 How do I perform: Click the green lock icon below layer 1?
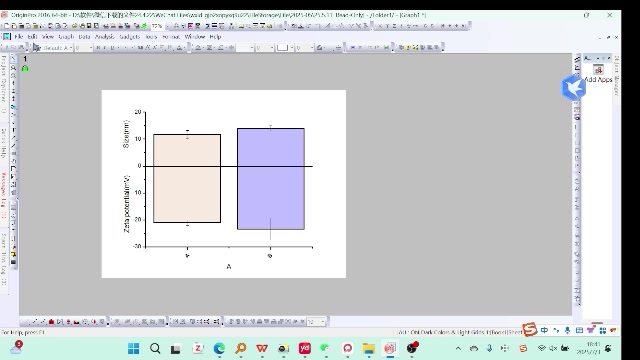point(25,69)
